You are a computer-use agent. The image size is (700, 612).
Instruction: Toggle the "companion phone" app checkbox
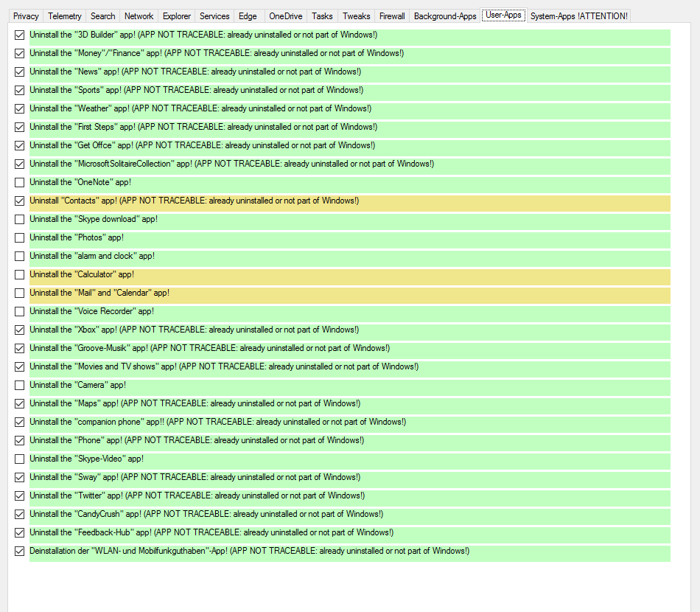pyautogui.click(x=19, y=423)
